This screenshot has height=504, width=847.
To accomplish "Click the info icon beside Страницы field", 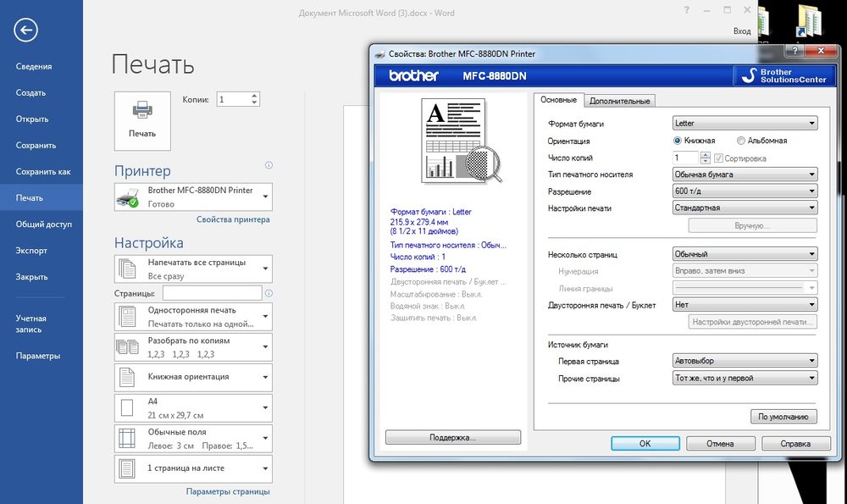I will click(268, 293).
